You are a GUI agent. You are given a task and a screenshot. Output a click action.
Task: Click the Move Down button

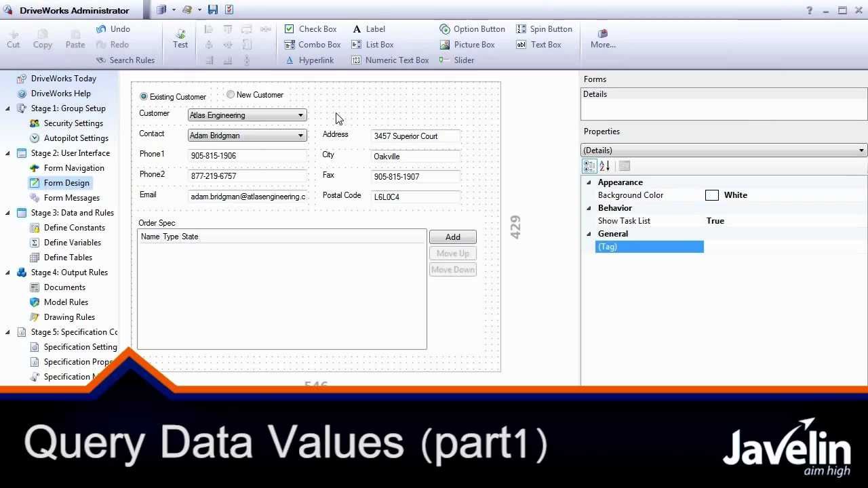coord(453,270)
